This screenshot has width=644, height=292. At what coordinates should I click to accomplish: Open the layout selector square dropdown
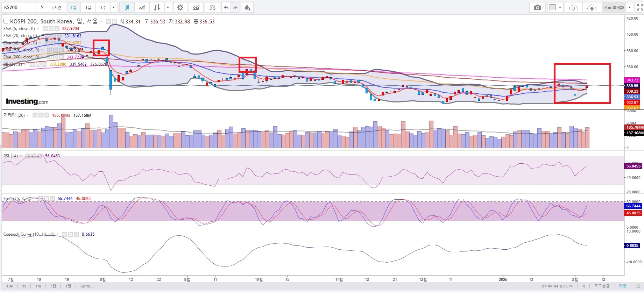555,7
